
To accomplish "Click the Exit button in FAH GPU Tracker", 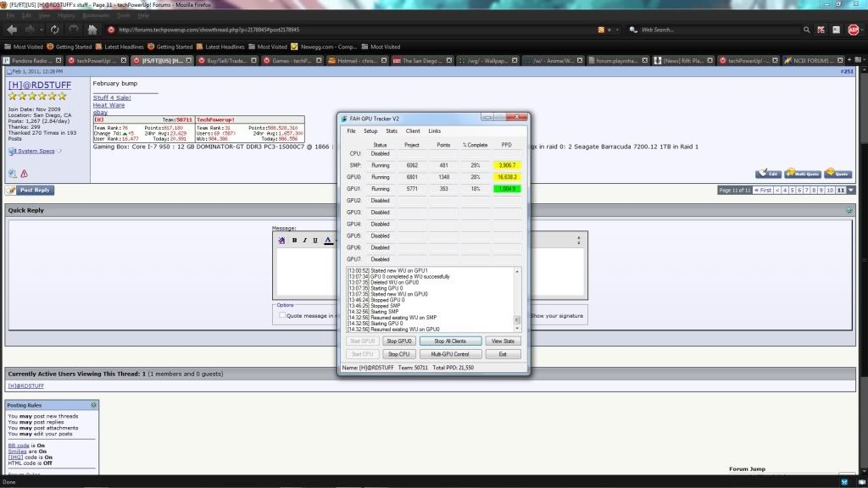I will (503, 354).
